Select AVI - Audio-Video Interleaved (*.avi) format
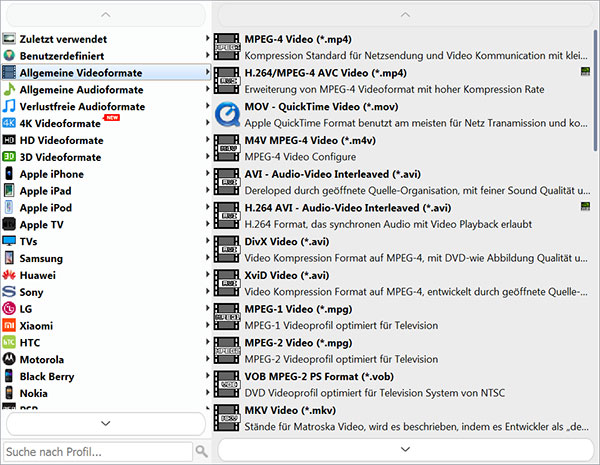This screenshot has width=600, height=465. (x=402, y=182)
